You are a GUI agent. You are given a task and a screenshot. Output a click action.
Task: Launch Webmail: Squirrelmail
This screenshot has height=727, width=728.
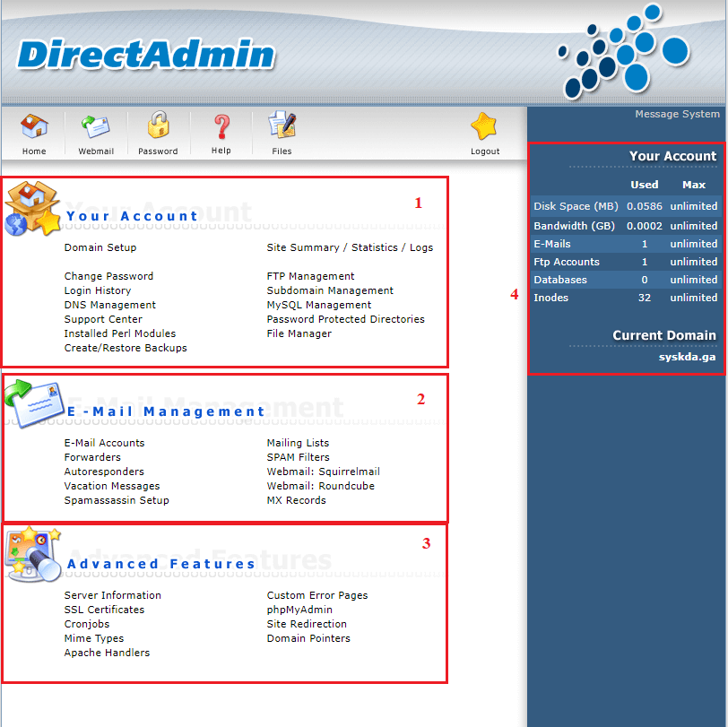pos(323,472)
